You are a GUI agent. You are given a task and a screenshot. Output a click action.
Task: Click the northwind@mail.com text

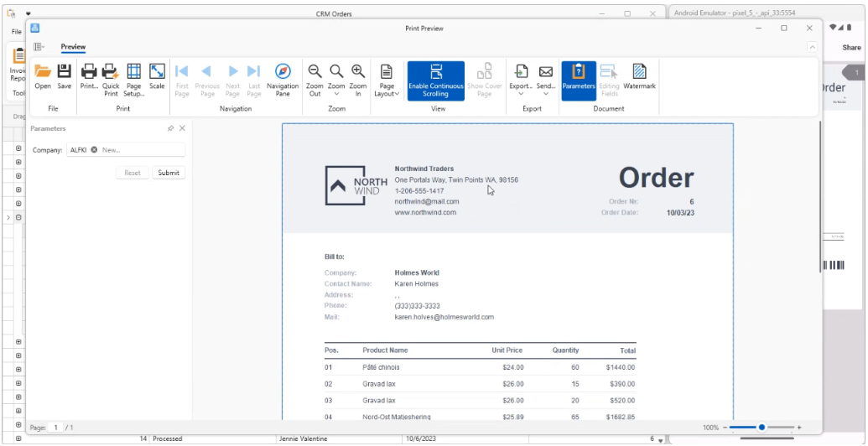(426, 201)
